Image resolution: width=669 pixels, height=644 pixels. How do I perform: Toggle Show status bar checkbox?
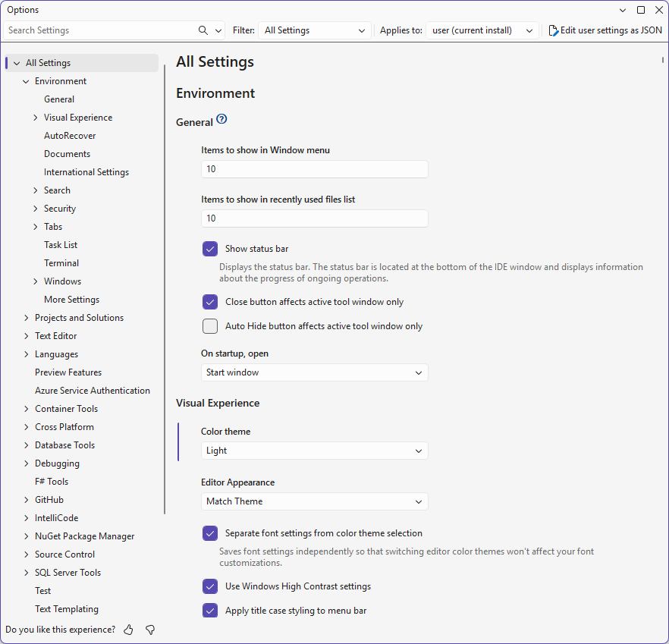pos(210,249)
